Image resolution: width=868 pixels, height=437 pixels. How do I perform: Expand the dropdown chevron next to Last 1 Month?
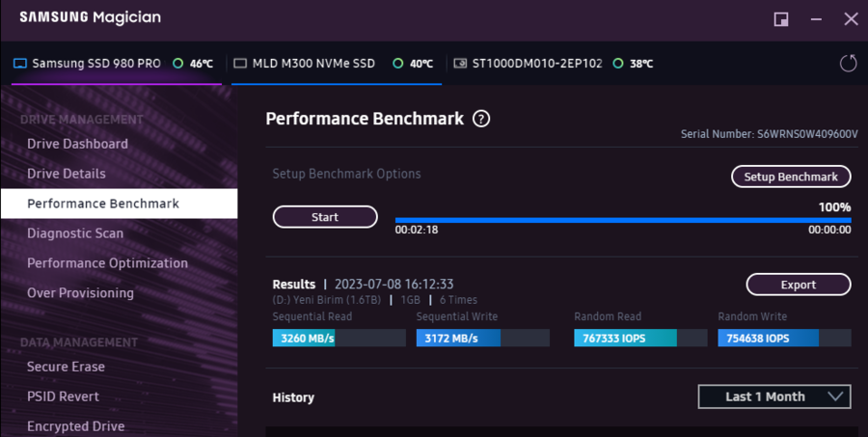point(835,396)
